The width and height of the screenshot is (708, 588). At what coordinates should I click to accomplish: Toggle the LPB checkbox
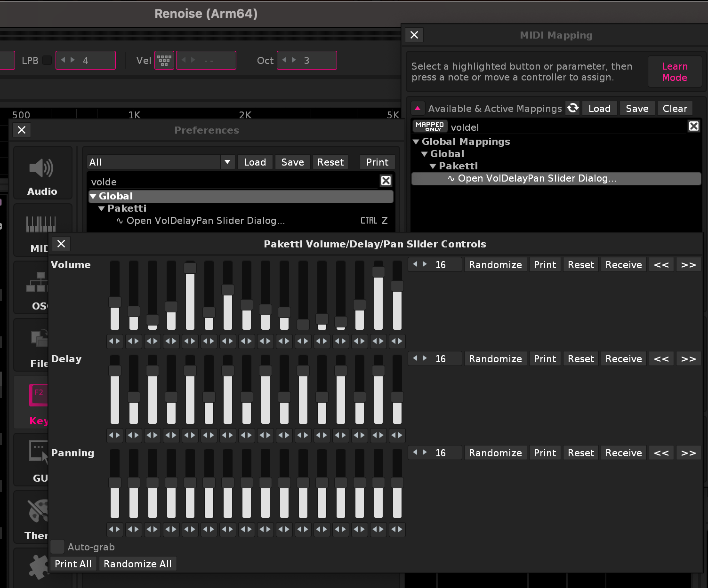click(x=47, y=60)
